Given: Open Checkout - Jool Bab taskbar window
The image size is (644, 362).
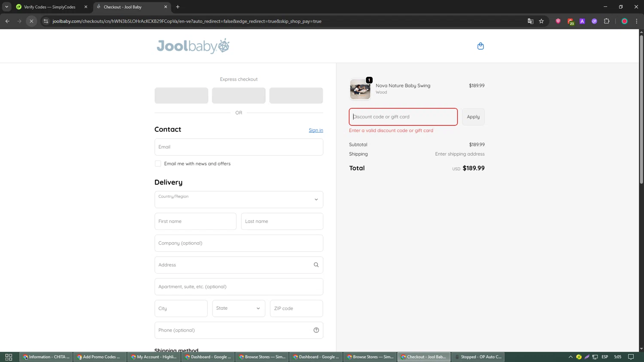Looking at the screenshot, I should tap(424, 357).
